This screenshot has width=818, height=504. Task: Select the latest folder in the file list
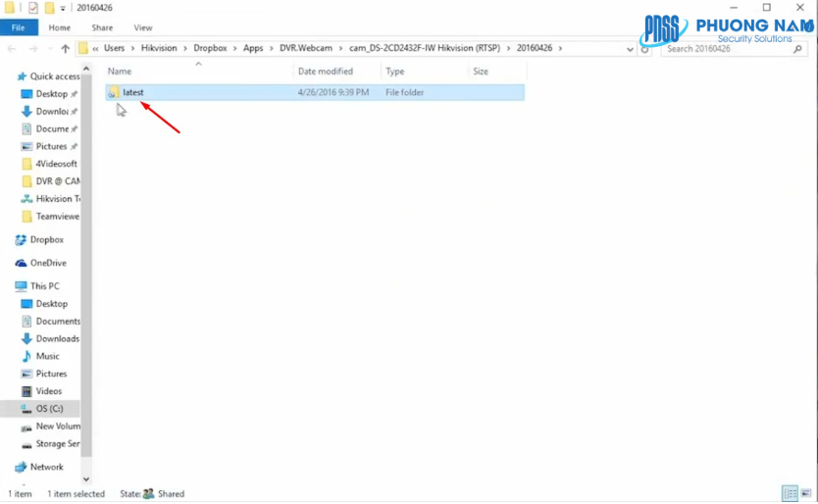(x=133, y=92)
